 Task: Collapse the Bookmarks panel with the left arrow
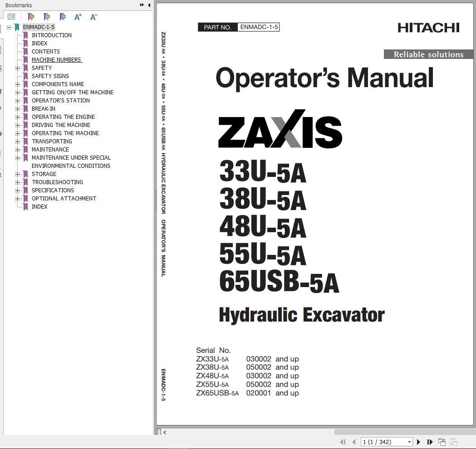point(149,5)
